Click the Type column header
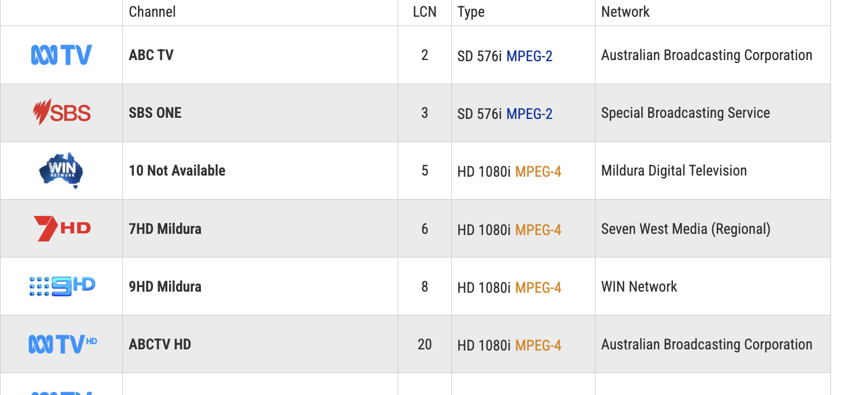 tap(471, 12)
